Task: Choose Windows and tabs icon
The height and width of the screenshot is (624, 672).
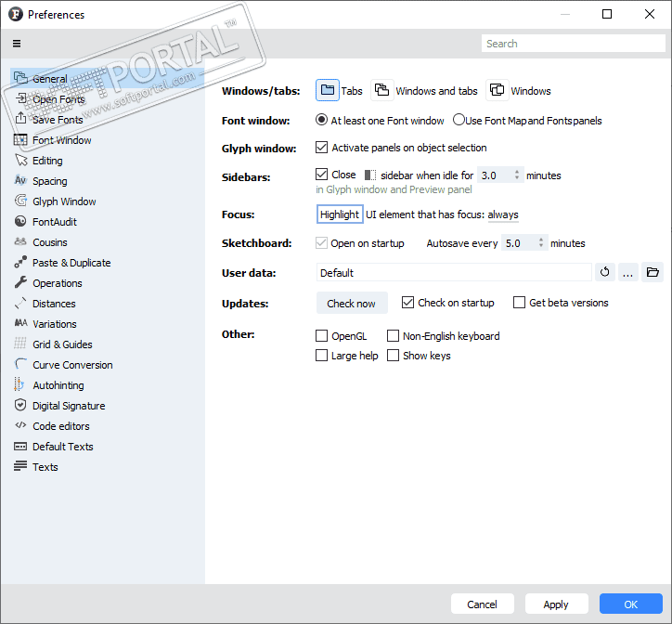Action: 381,90
